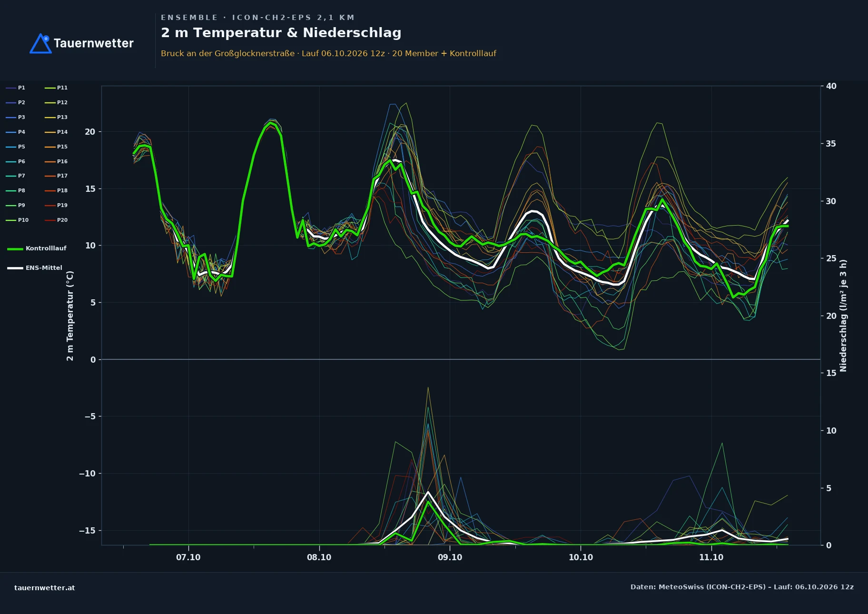Click the 10.10 date axis label
Screen dimensions: 868x614
pyautogui.click(x=581, y=557)
